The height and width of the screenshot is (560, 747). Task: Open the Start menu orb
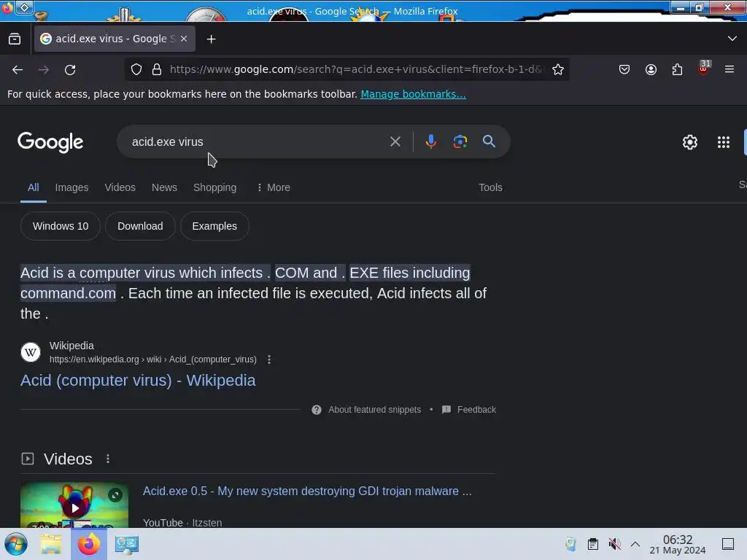coord(16,544)
